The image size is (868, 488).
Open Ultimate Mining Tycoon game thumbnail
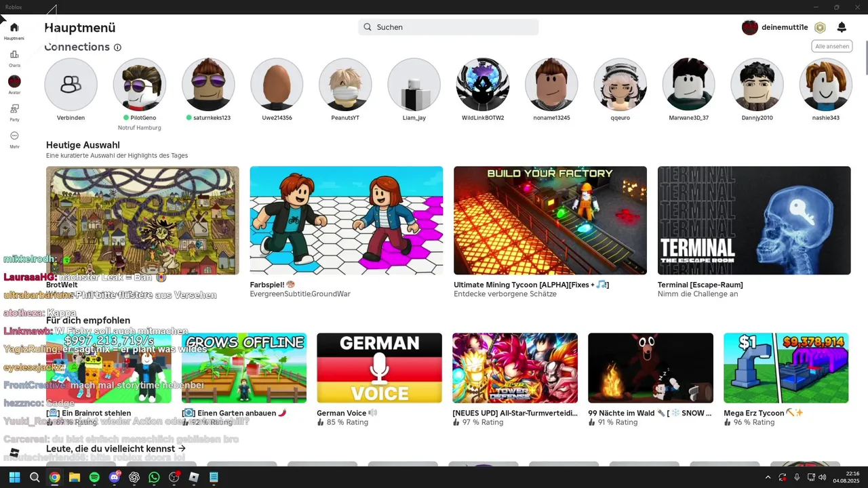click(551, 220)
